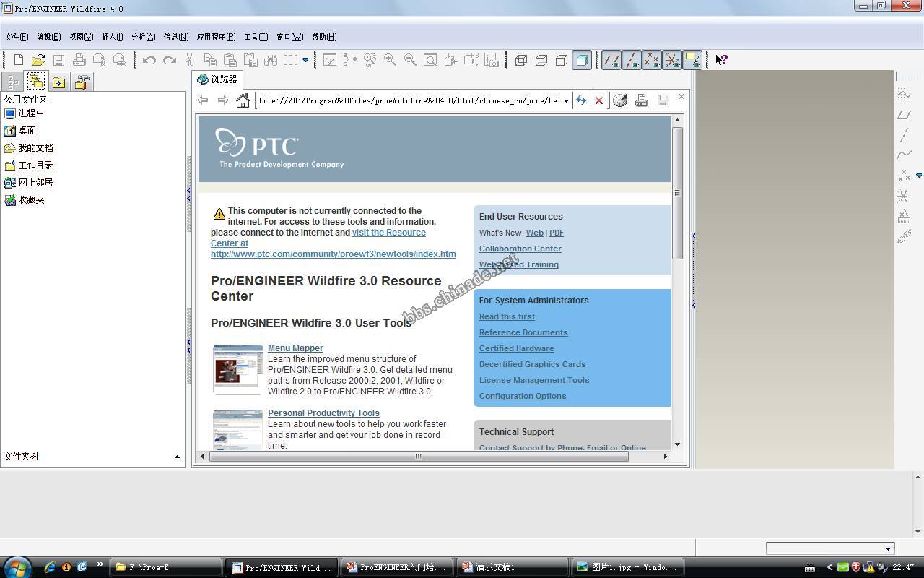Switch to wireframe display mode
Screen dimensions: 924x578
pyautogui.click(x=521, y=60)
